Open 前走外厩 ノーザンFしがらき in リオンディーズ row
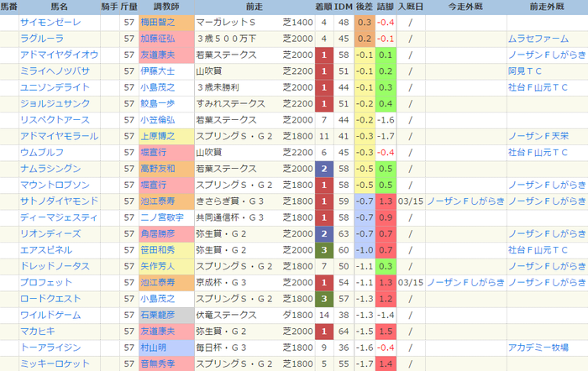 [x=547, y=234]
